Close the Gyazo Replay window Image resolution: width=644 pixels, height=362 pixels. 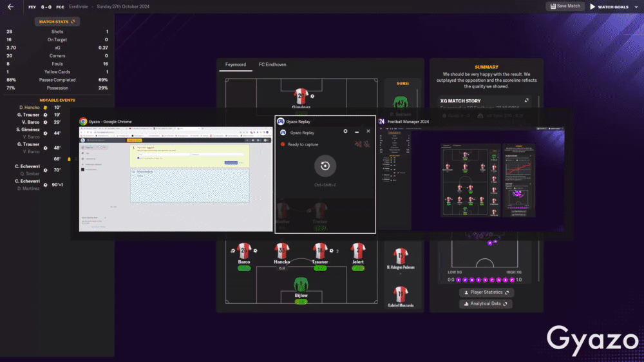pos(368,131)
